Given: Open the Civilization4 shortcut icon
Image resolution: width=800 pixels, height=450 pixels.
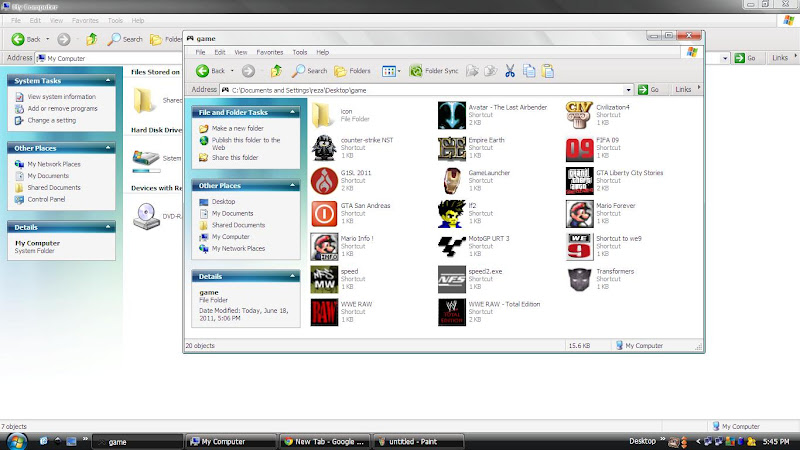Looking at the screenshot, I should click(x=580, y=116).
